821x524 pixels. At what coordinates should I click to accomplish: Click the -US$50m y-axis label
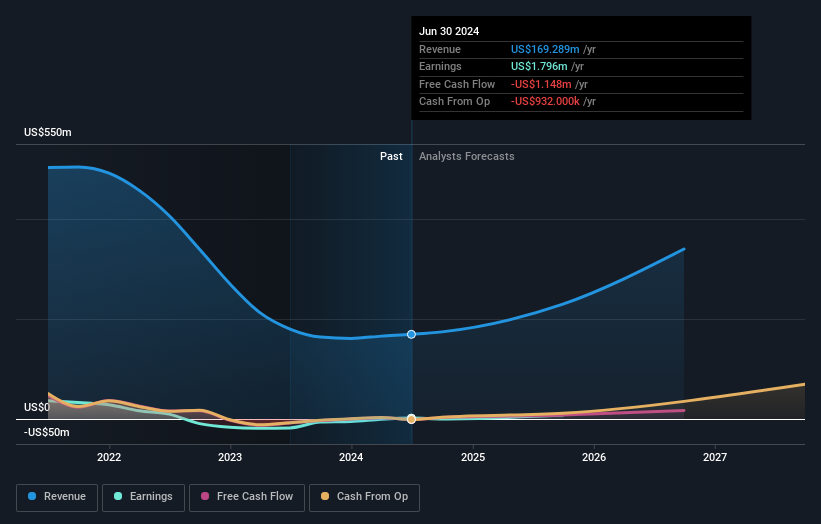[47, 432]
